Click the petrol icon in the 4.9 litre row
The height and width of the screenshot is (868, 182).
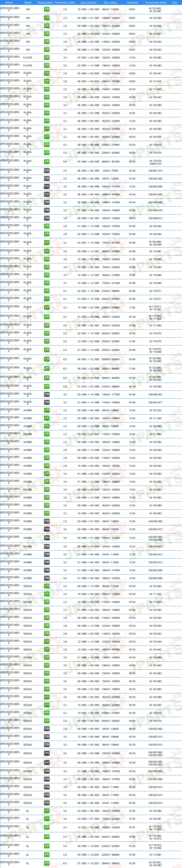coord(46,326)
